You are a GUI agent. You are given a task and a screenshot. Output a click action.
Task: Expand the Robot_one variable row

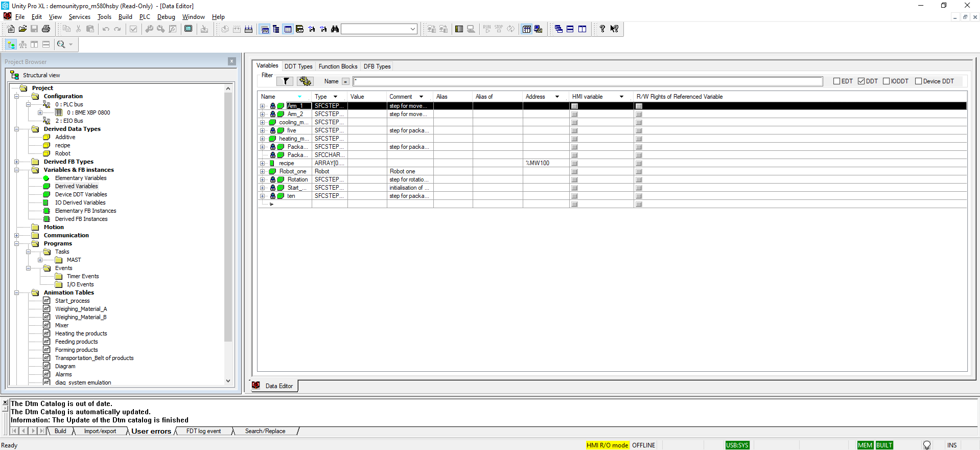click(263, 171)
